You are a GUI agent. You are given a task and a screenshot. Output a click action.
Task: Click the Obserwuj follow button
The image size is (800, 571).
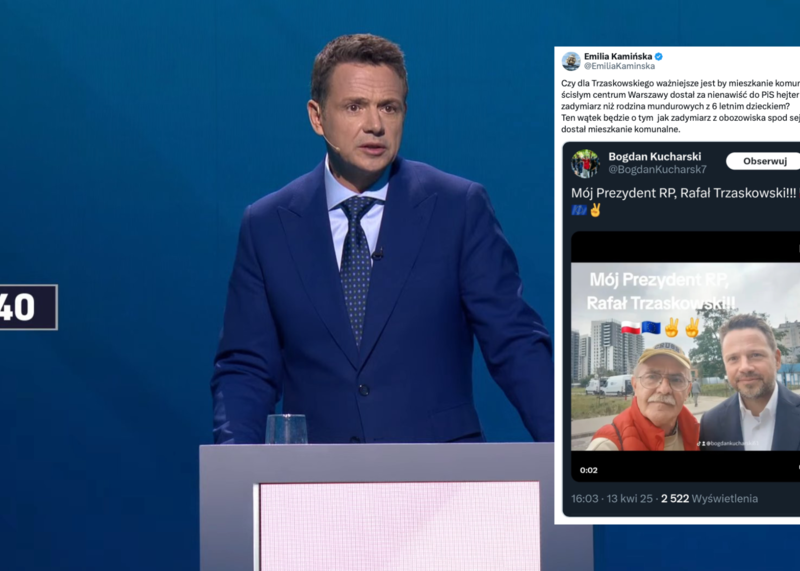(x=763, y=161)
